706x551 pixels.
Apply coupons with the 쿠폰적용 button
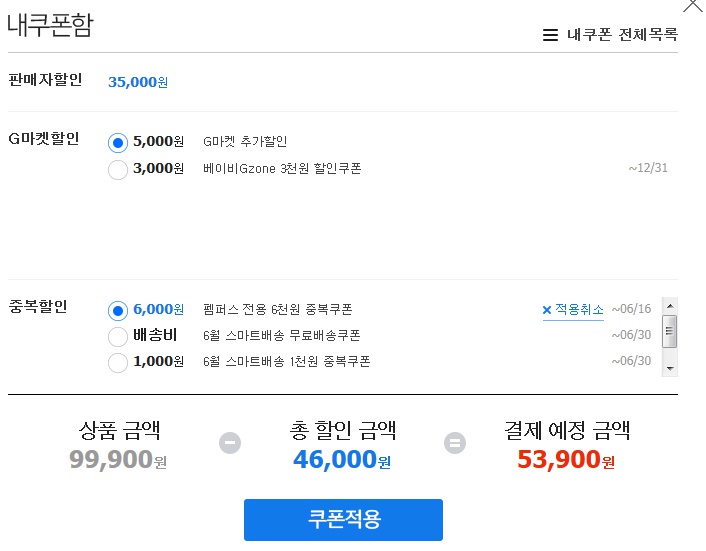click(343, 520)
